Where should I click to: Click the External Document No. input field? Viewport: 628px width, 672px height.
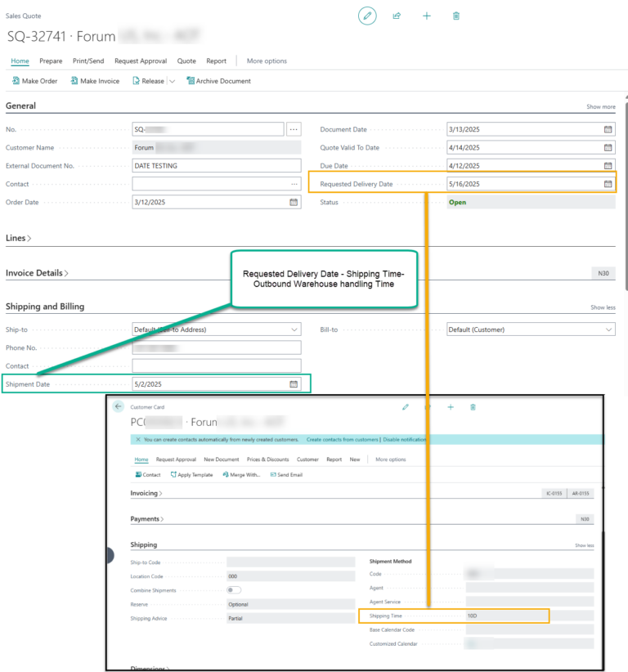[x=216, y=166]
